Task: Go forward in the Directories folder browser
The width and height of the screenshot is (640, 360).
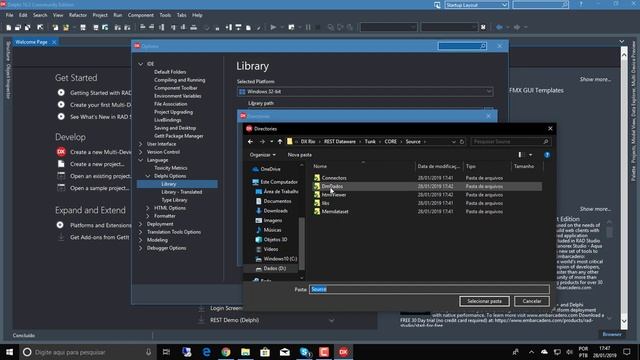Action: coord(262,142)
